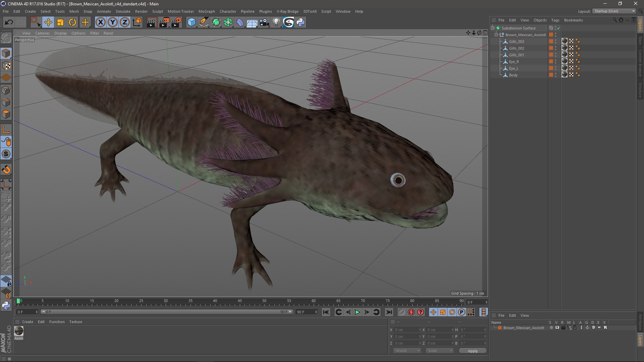The width and height of the screenshot is (644, 362).
Task: Click layer color swatch of Eye_L
Action: 551,68
